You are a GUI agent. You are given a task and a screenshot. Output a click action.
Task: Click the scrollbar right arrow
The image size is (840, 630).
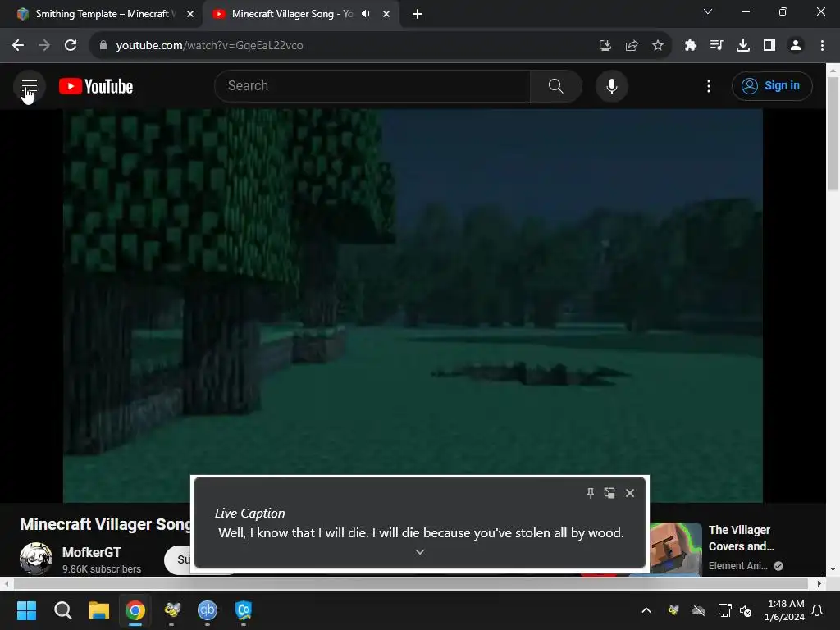[x=819, y=583]
